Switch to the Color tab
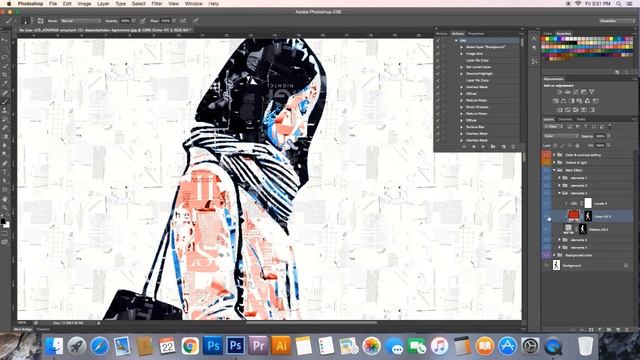Viewport: 640px width, 360px height. click(x=548, y=34)
